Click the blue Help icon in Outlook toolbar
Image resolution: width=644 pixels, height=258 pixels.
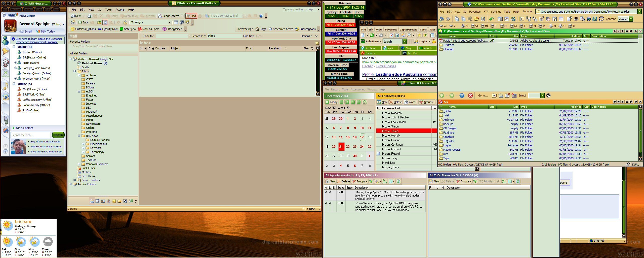(x=261, y=16)
